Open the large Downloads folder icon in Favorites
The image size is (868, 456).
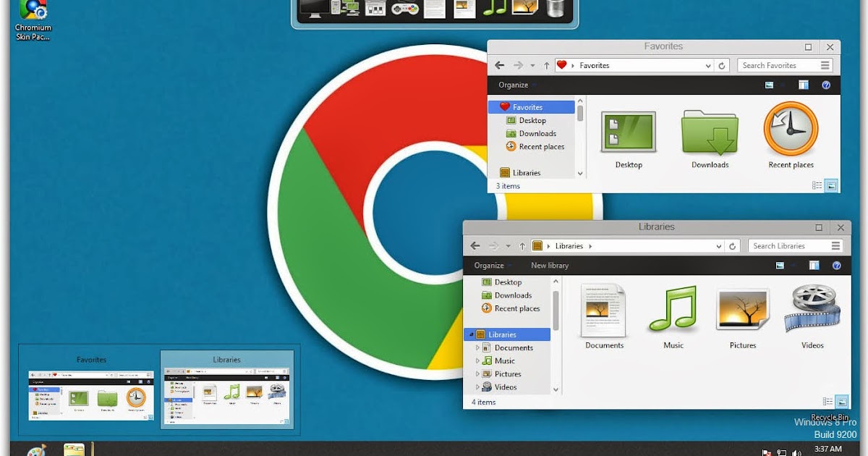pos(710,132)
